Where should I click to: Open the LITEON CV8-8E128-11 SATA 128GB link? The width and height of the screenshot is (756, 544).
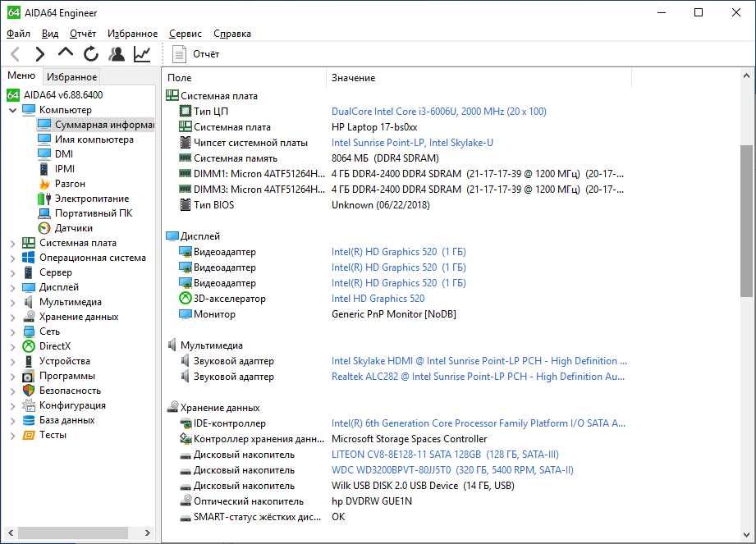(x=445, y=455)
